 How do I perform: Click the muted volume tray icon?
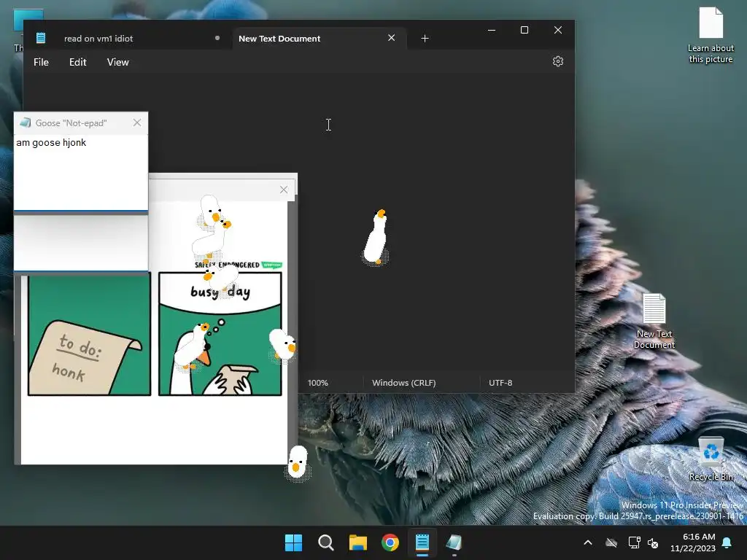653,542
